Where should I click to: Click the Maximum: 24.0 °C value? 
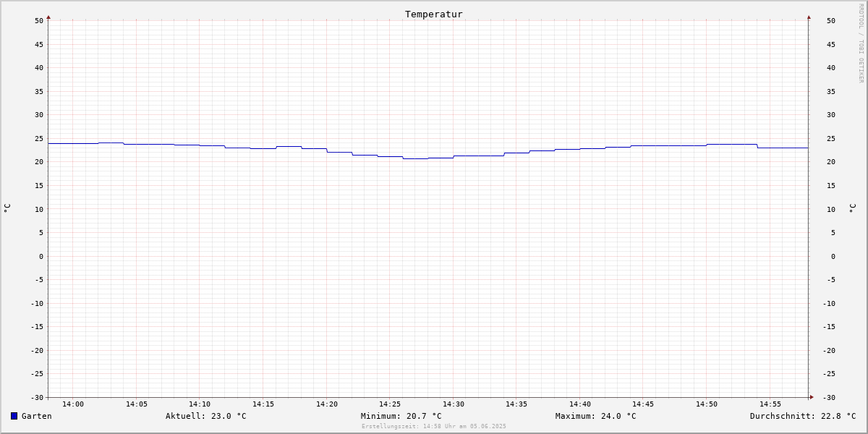coord(596,416)
